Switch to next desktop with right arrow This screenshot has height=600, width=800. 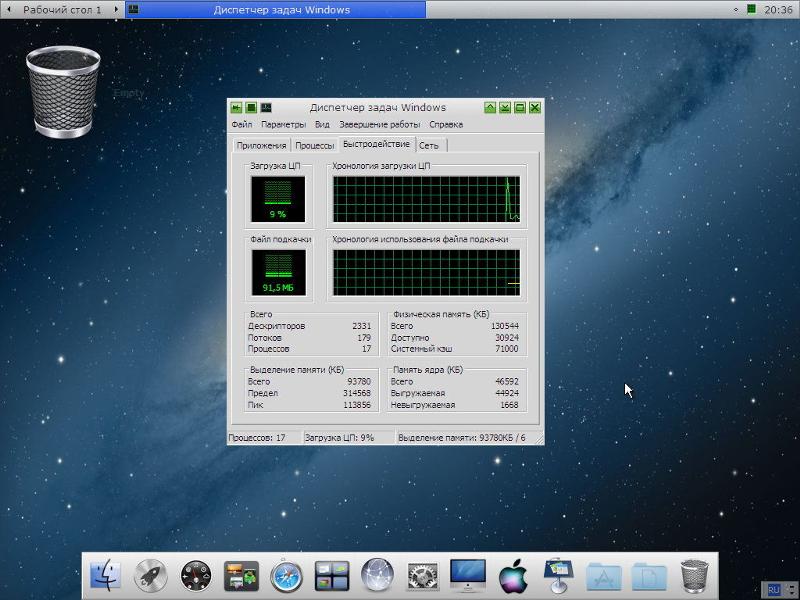116,9
